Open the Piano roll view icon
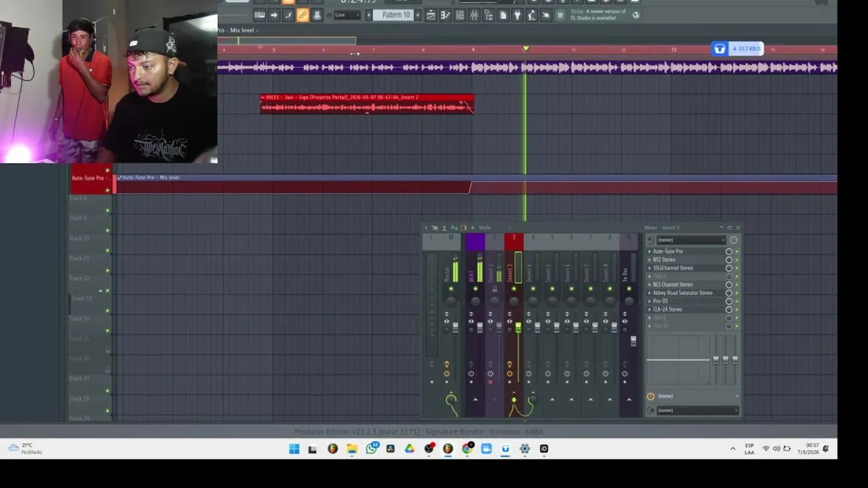868x488 pixels. click(445, 15)
